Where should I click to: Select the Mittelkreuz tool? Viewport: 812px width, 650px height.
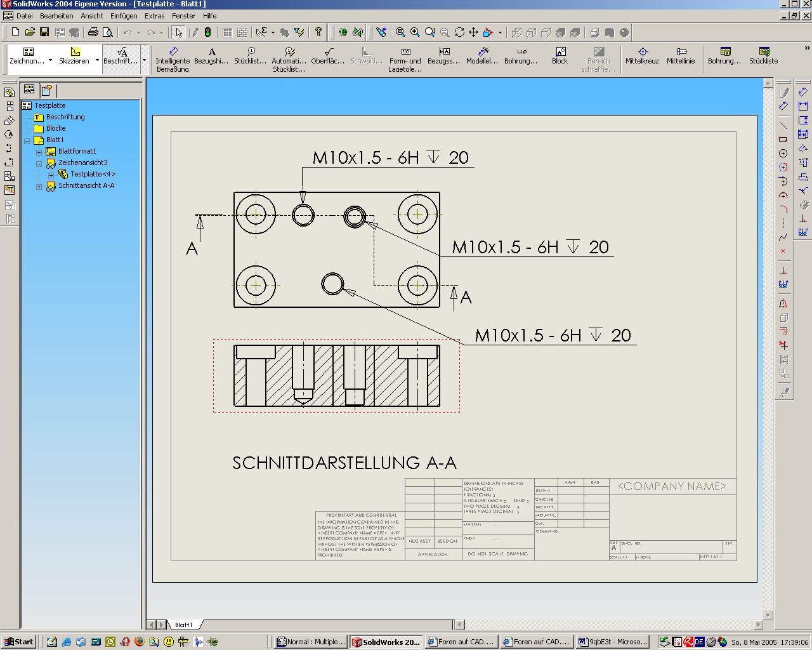(642, 55)
